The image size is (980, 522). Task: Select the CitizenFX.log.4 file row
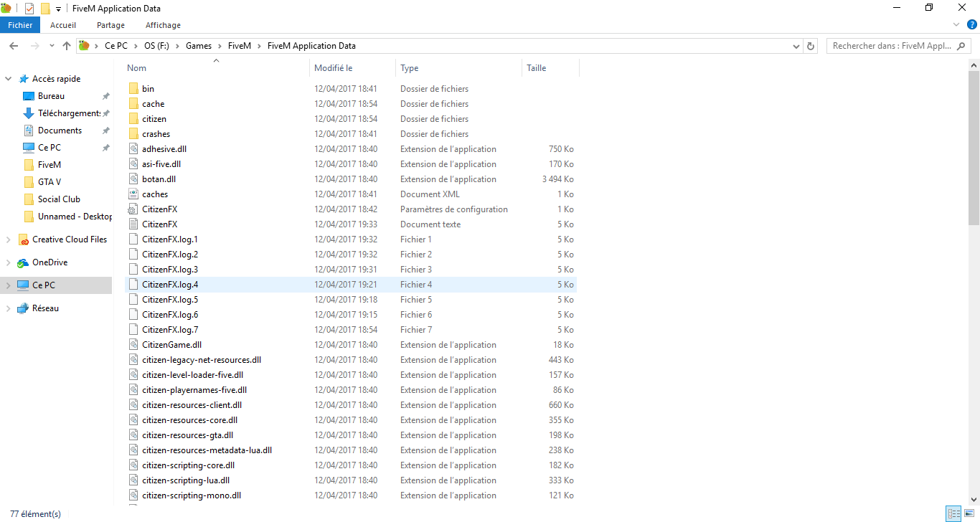click(351, 285)
